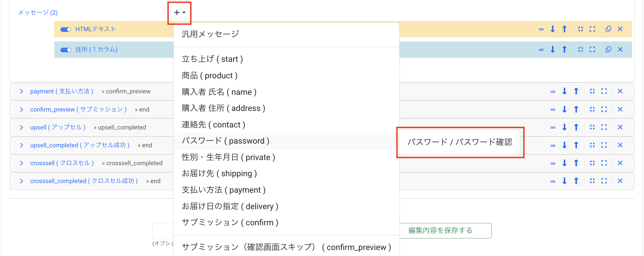Delete the crosssell row
The height and width of the screenshot is (256, 644).
[620, 163]
